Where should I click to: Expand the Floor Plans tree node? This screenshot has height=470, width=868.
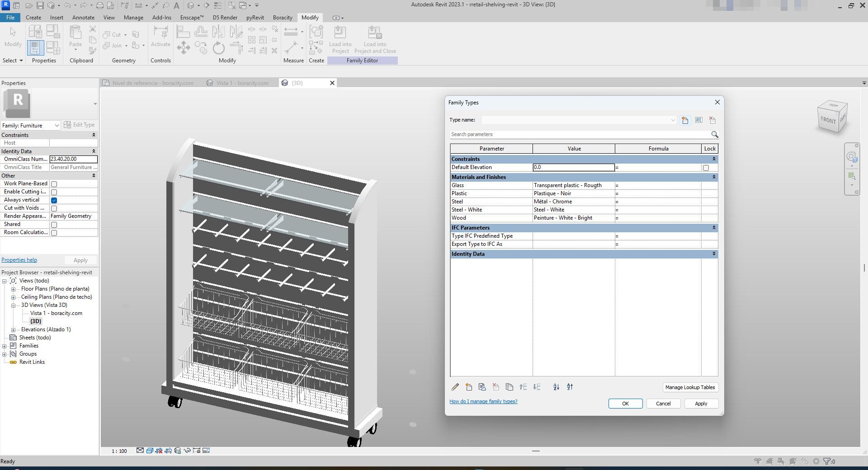tap(13, 289)
